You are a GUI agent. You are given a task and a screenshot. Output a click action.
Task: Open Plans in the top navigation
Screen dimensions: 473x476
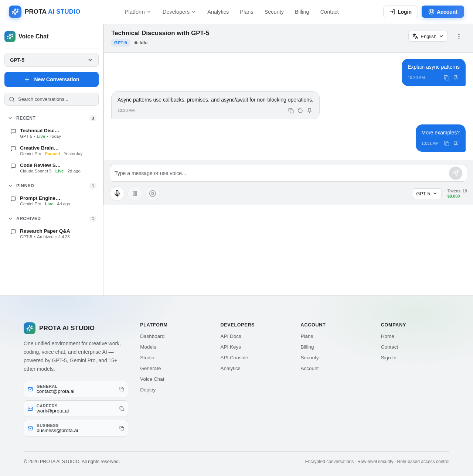coord(246,12)
